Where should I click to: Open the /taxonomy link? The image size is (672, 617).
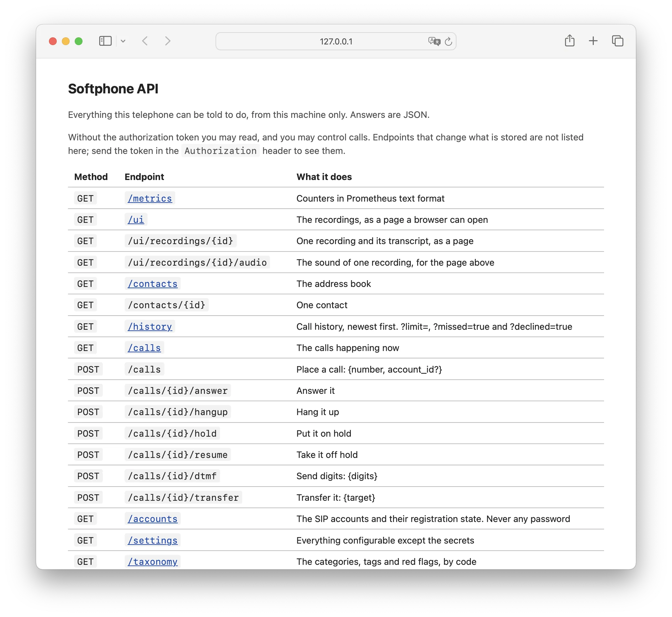[x=153, y=562]
